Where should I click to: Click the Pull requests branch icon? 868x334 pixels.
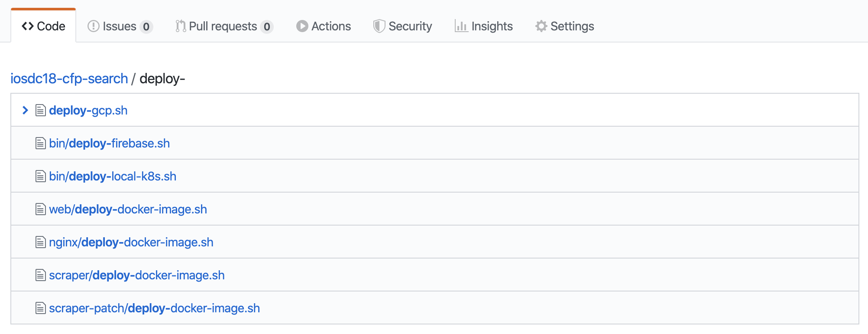tap(181, 26)
